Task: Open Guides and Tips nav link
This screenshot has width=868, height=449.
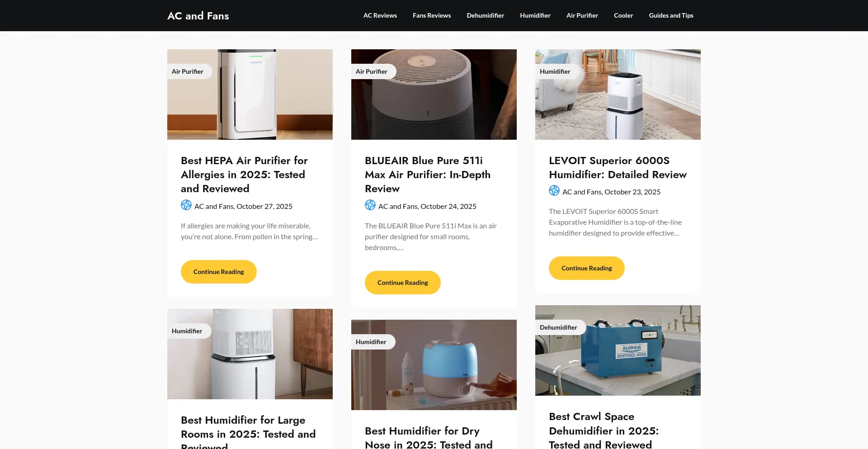Action: (x=671, y=15)
